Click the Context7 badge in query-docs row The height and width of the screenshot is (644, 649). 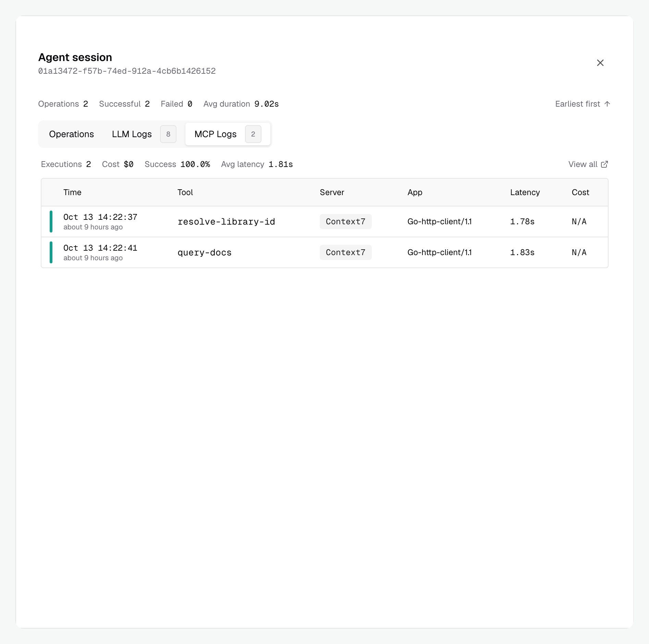click(x=346, y=252)
